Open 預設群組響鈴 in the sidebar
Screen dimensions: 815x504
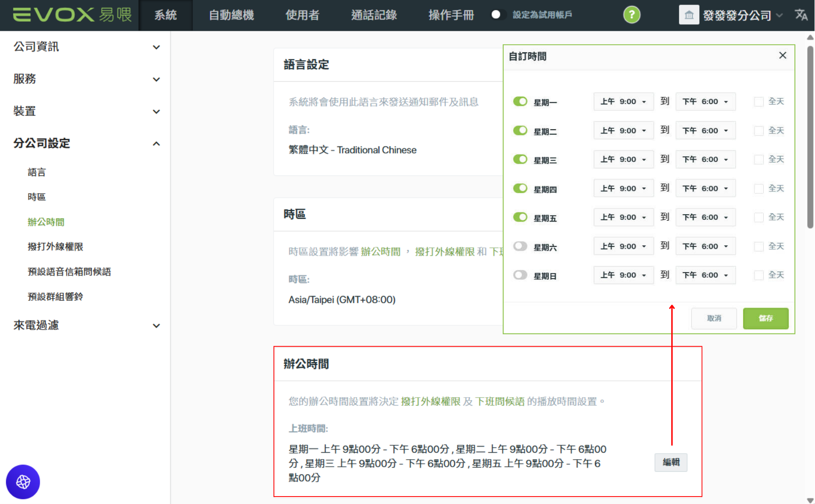56,296
